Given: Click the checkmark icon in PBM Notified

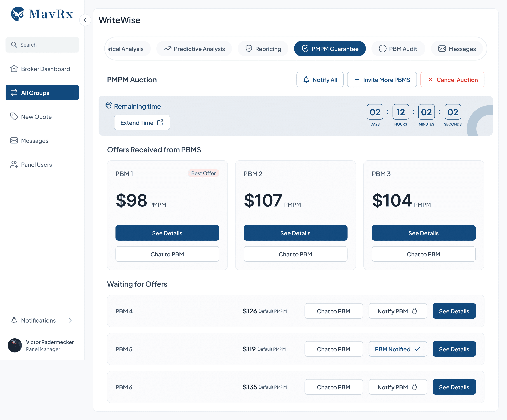Looking at the screenshot, I should (x=417, y=349).
